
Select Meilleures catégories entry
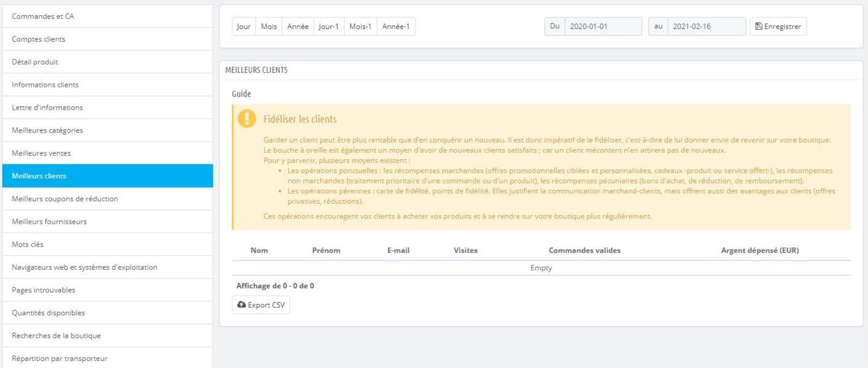108,130
